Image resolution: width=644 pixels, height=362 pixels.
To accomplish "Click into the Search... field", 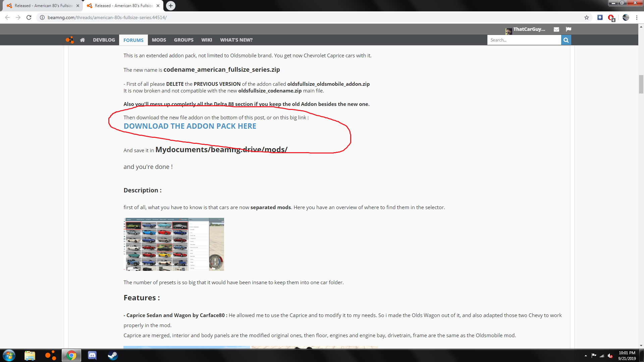I will pyautogui.click(x=524, y=40).
